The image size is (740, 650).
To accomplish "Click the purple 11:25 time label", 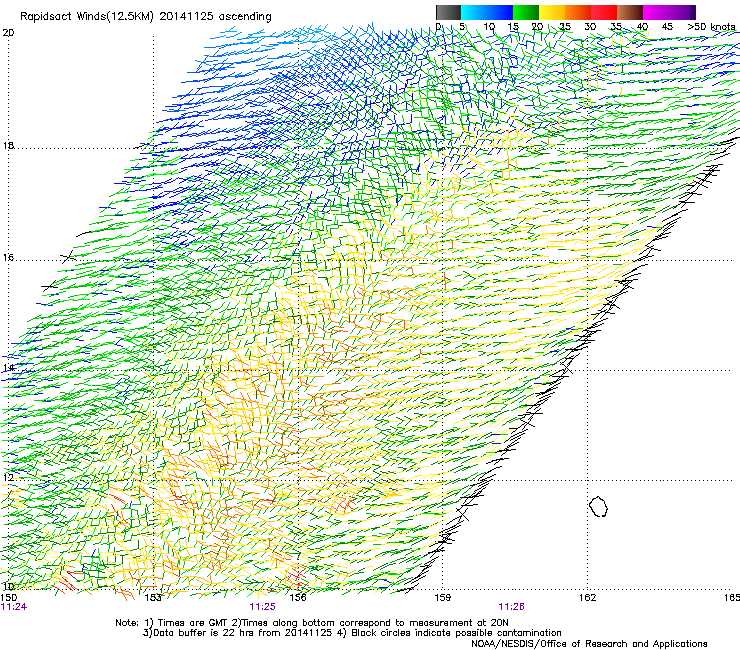I will pyautogui.click(x=262, y=607).
